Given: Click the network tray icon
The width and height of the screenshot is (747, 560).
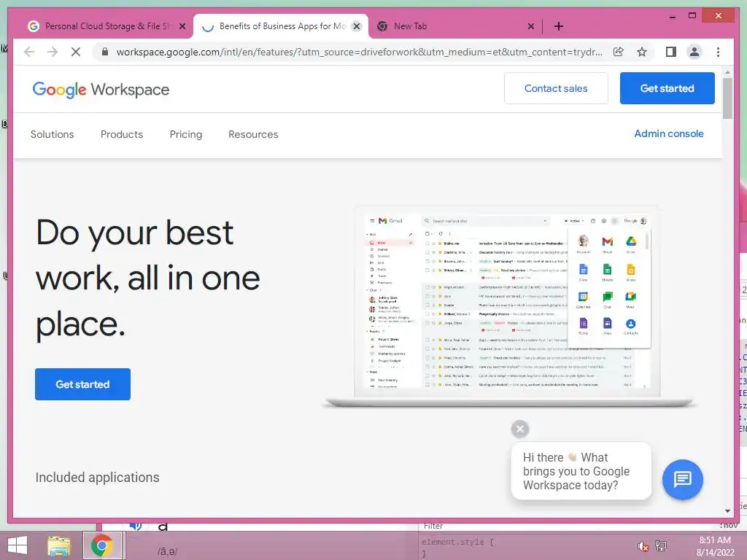Looking at the screenshot, I should click(x=661, y=545).
